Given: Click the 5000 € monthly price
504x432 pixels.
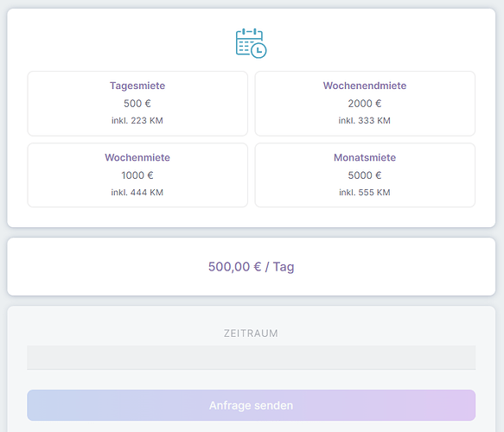Looking at the screenshot, I should coord(365,175).
